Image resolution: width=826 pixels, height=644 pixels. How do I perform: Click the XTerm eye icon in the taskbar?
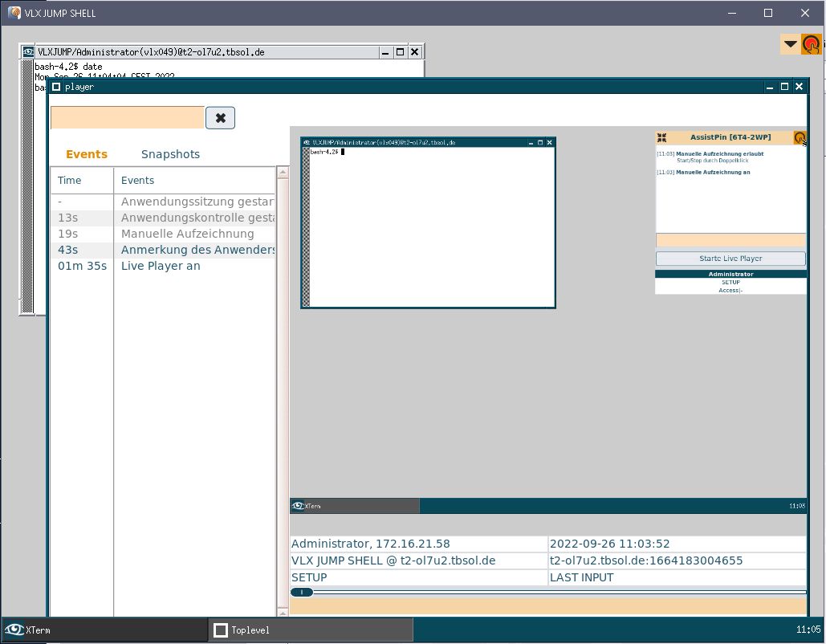point(14,630)
